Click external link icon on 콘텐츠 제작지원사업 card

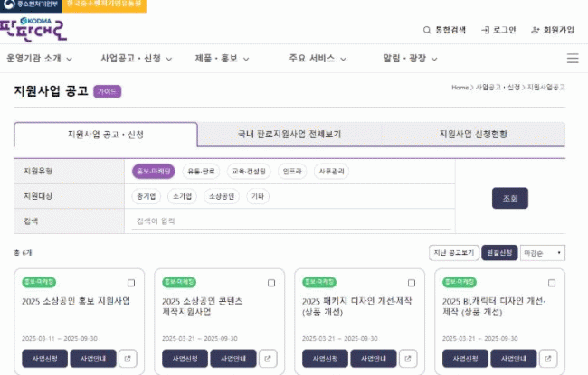coord(268,359)
